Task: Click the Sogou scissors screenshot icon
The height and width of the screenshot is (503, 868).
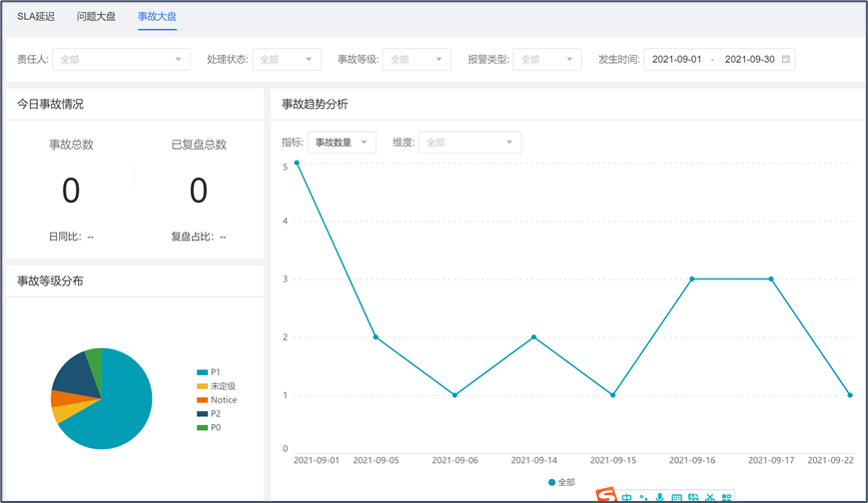Action: [709, 497]
